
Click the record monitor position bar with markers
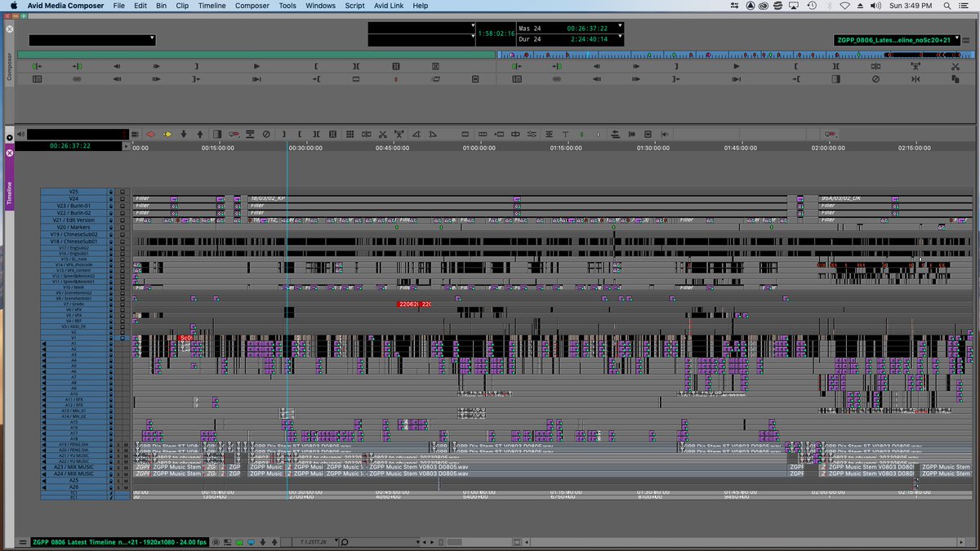737,55
